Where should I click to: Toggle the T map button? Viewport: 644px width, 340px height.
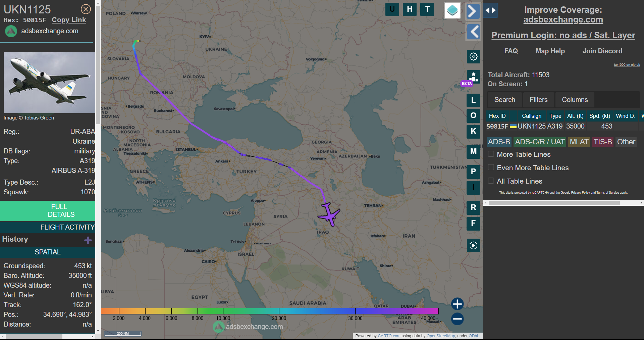[x=427, y=9]
